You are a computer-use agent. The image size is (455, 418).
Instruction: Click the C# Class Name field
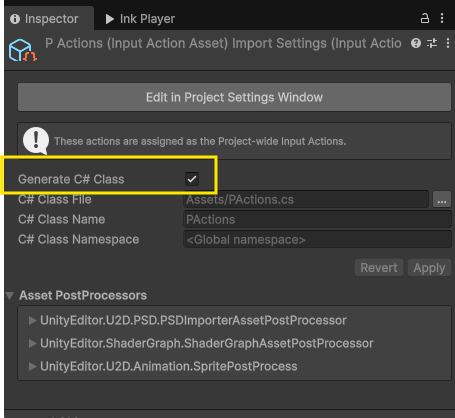317,219
